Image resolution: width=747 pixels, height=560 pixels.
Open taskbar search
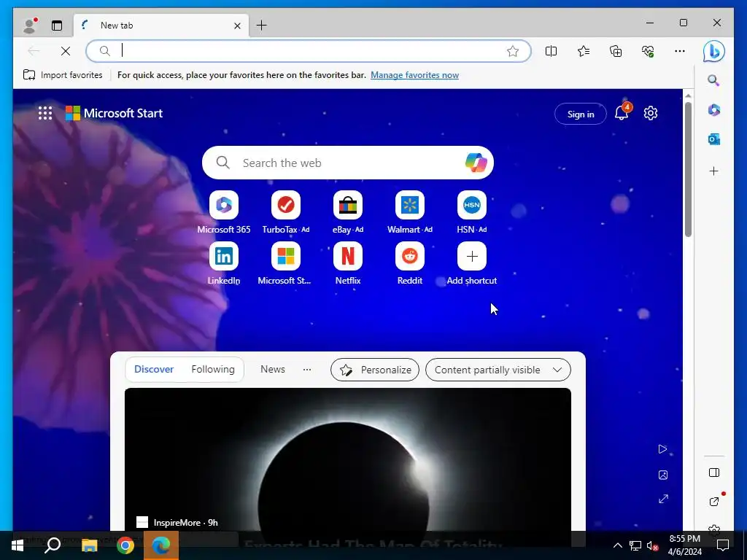[53, 545]
